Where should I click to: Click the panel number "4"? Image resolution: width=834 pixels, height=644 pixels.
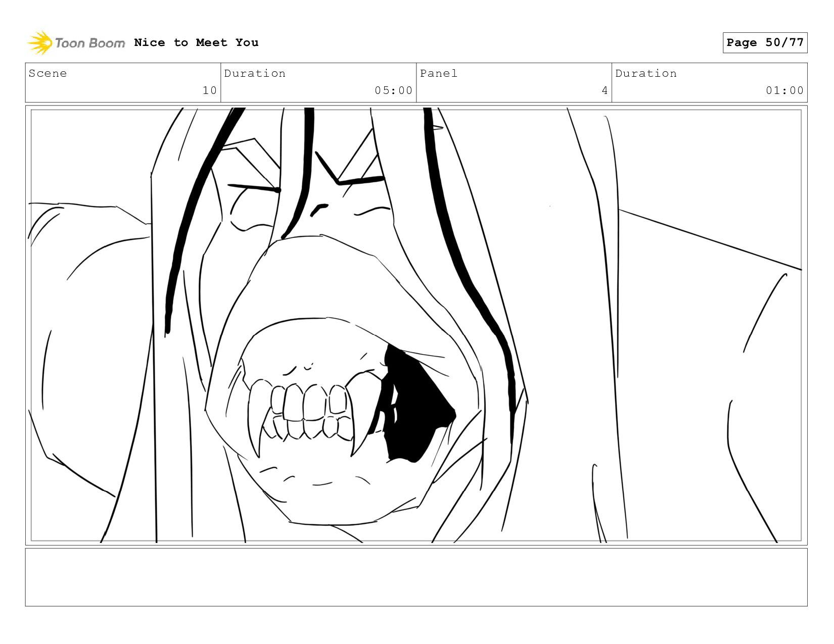605,90
